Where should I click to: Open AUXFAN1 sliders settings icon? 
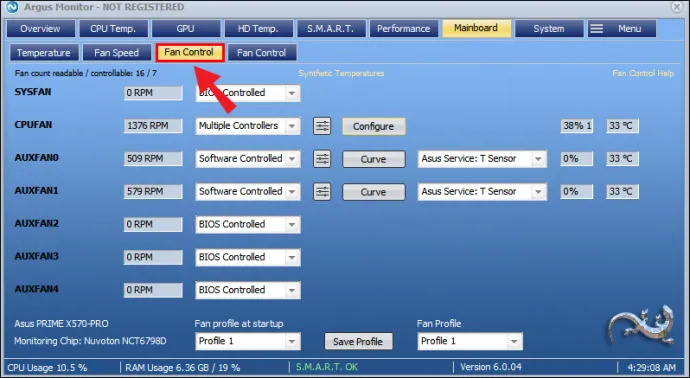point(322,192)
